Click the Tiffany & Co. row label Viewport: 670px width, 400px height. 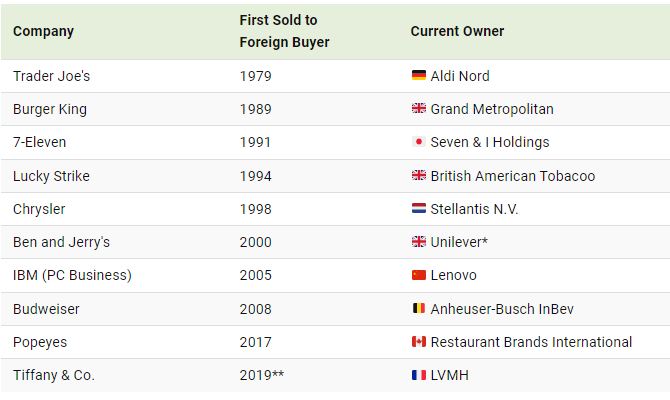click(54, 375)
